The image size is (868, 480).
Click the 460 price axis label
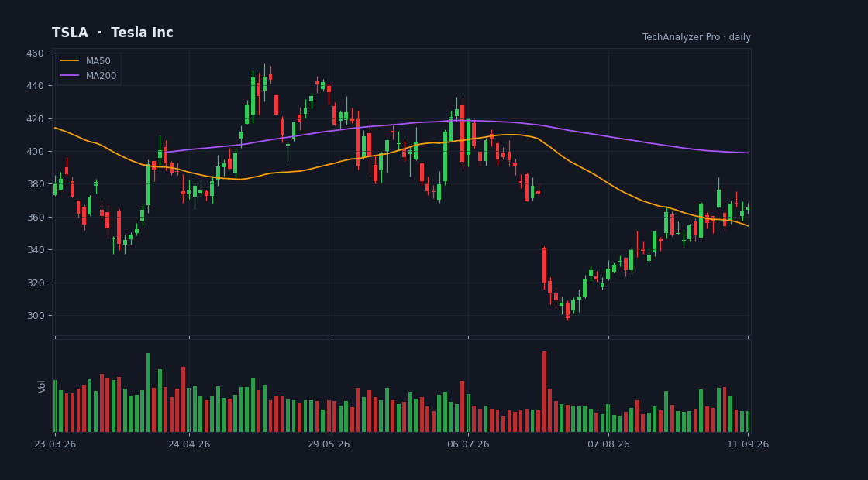(x=35, y=53)
